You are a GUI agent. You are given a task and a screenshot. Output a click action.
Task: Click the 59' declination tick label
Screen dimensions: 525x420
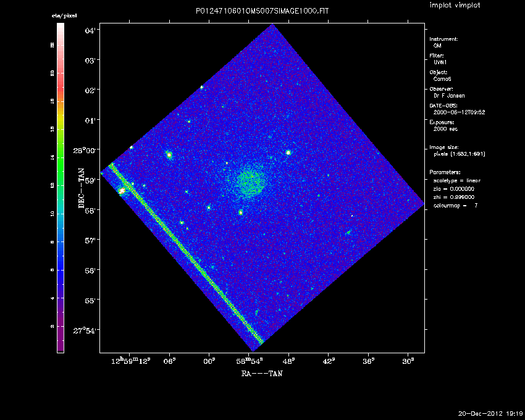(91, 181)
